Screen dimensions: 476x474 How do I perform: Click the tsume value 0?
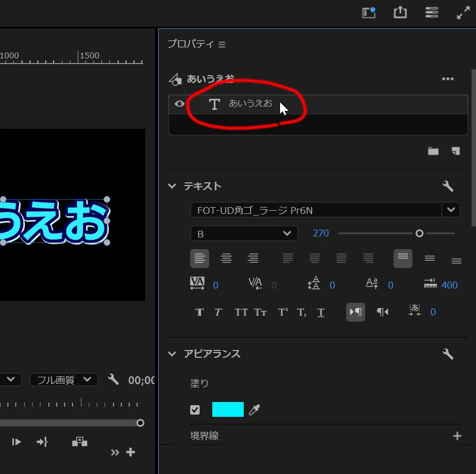point(433,312)
